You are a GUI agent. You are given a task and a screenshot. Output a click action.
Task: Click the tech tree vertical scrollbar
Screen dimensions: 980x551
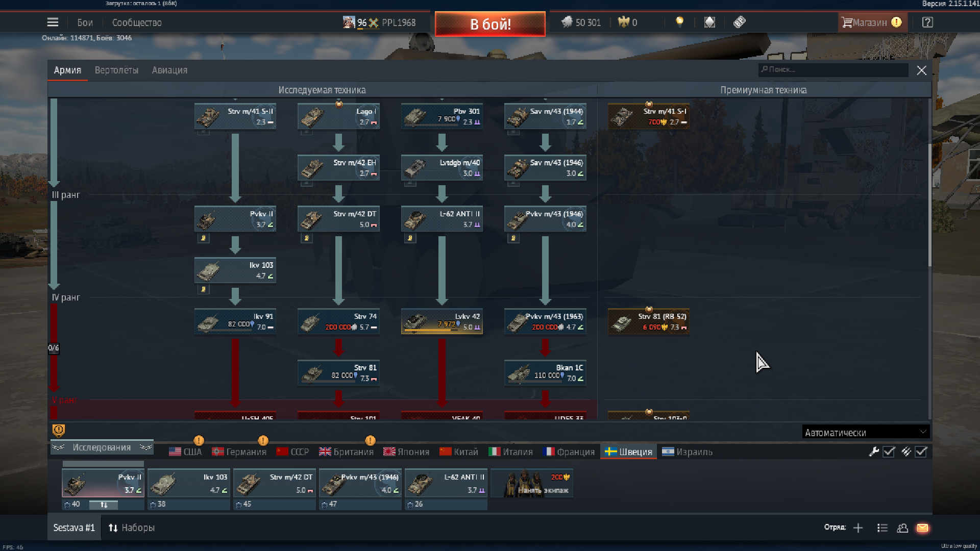929,184
